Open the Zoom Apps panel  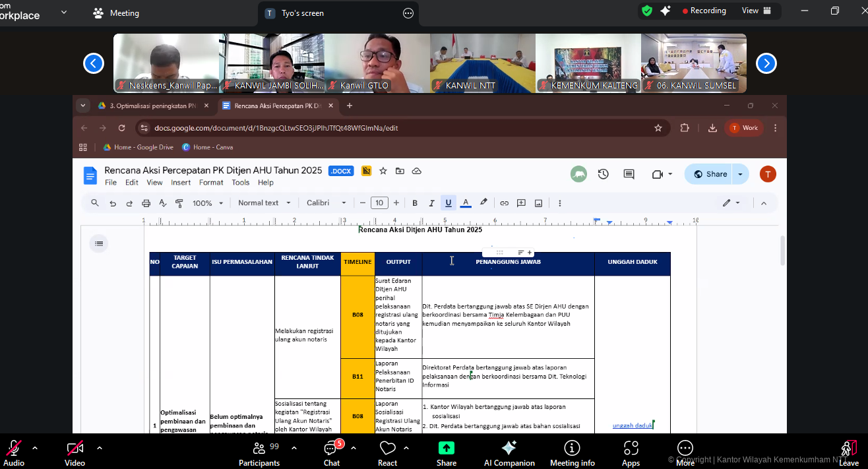point(631,452)
